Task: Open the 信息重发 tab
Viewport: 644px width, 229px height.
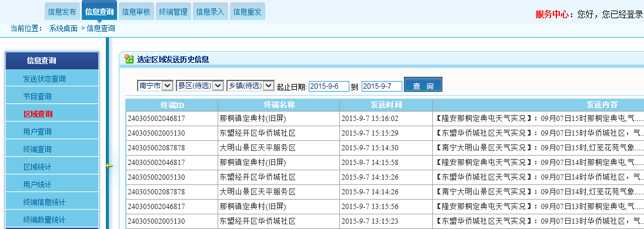Action: 247,12
